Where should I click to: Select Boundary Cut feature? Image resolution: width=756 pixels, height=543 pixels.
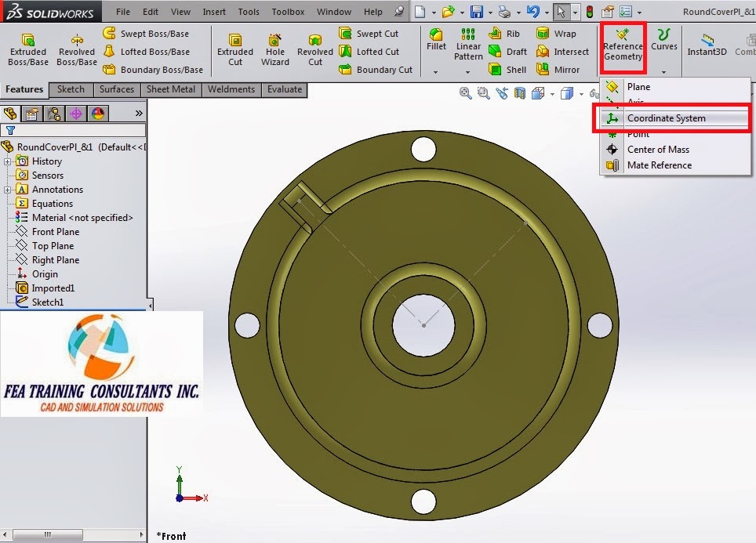coord(376,70)
